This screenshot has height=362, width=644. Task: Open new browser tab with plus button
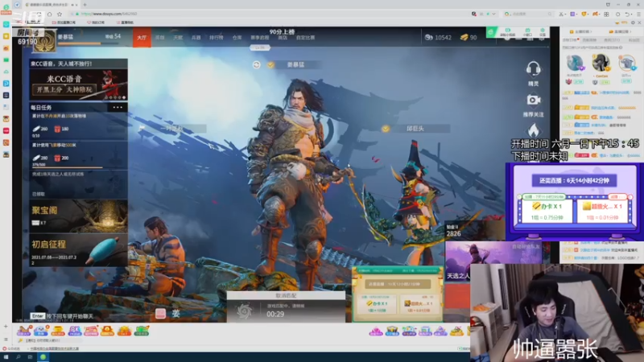pos(85,5)
